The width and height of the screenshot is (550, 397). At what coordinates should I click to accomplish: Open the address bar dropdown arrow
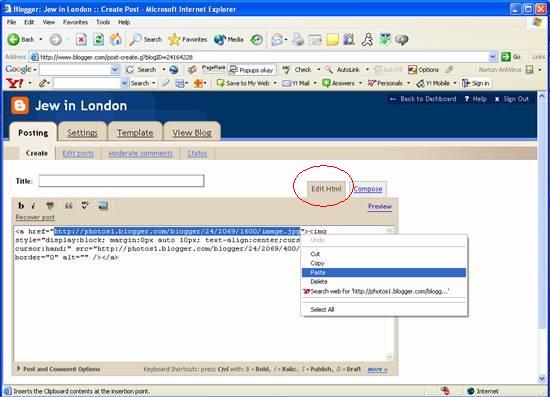pyautogui.click(x=493, y=57)
